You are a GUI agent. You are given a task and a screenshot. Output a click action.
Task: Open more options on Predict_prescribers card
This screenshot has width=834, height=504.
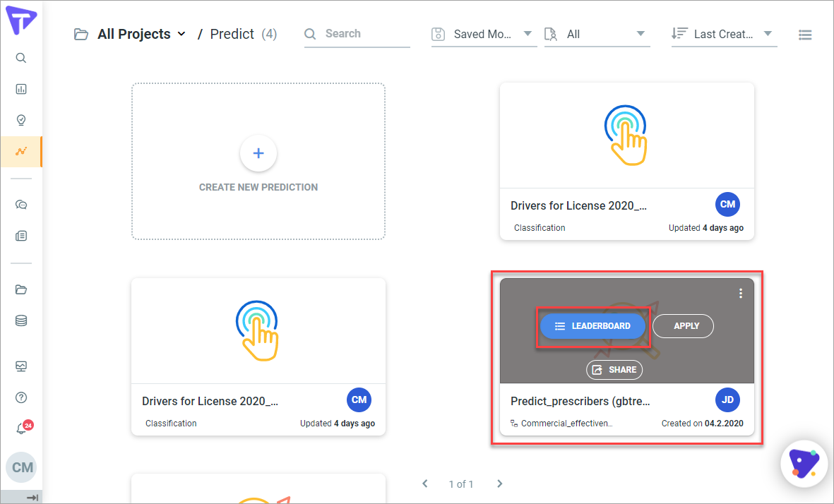click(x=740, y=294)
